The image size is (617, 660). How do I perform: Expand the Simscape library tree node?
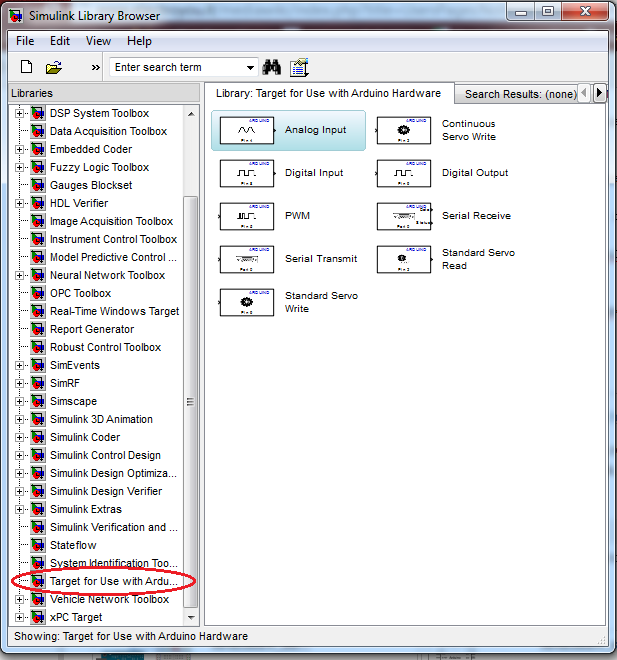pos(19,402)
